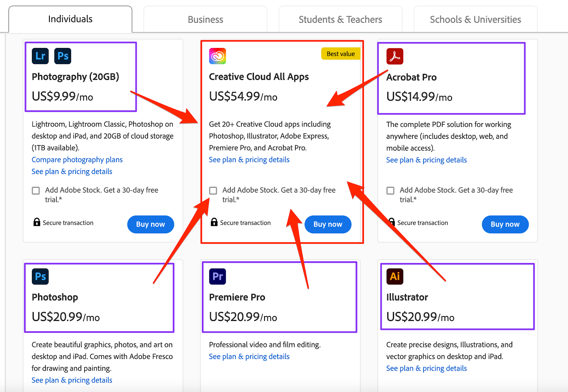This screenshot has height=392, width=568.
Task: Click the Illustrator heading
Action: pyautogui.click(x=407, y=297)
